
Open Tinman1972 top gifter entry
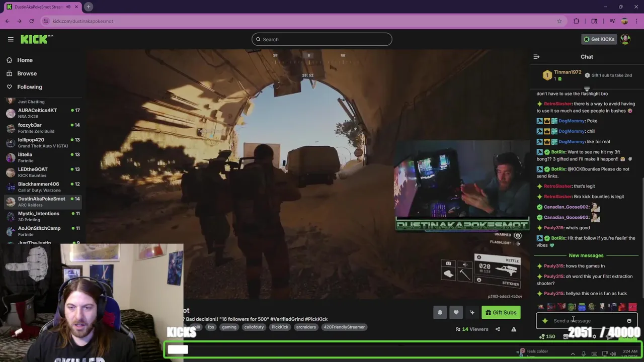562,75
